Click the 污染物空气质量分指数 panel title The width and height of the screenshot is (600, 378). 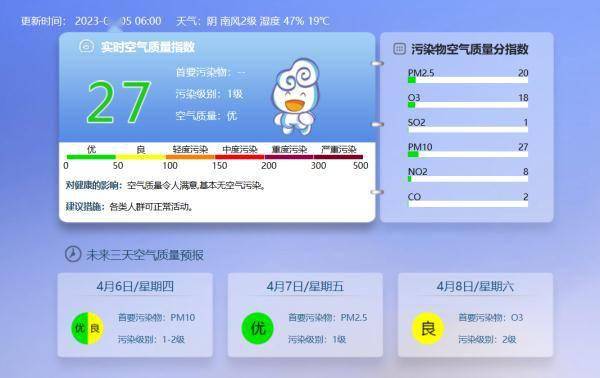tap(470, 49)
